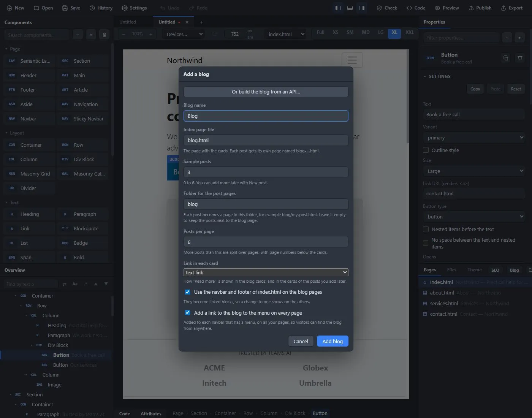532x418 pixels.
Task: Jump to previous match in Overview search
Action: (96, 284)
